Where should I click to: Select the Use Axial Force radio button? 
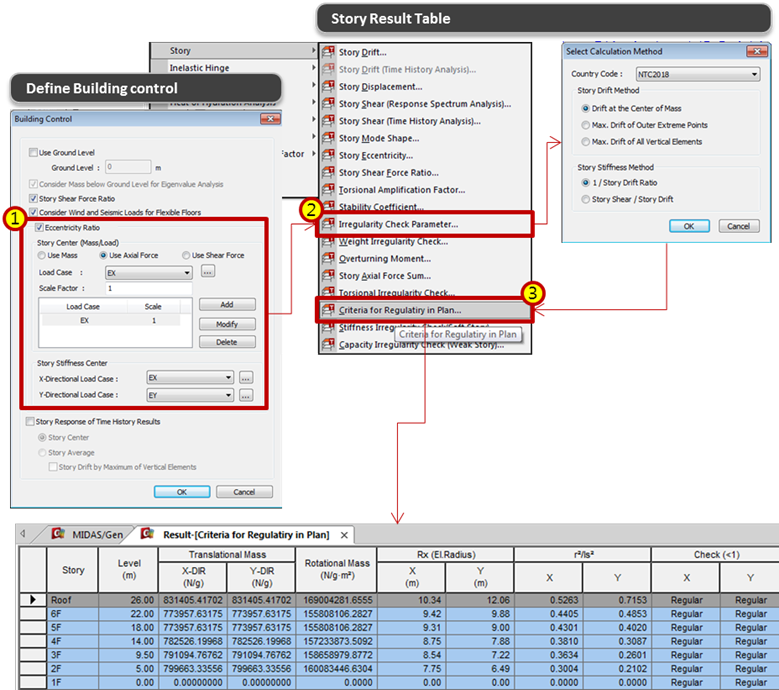coord(103,255)
